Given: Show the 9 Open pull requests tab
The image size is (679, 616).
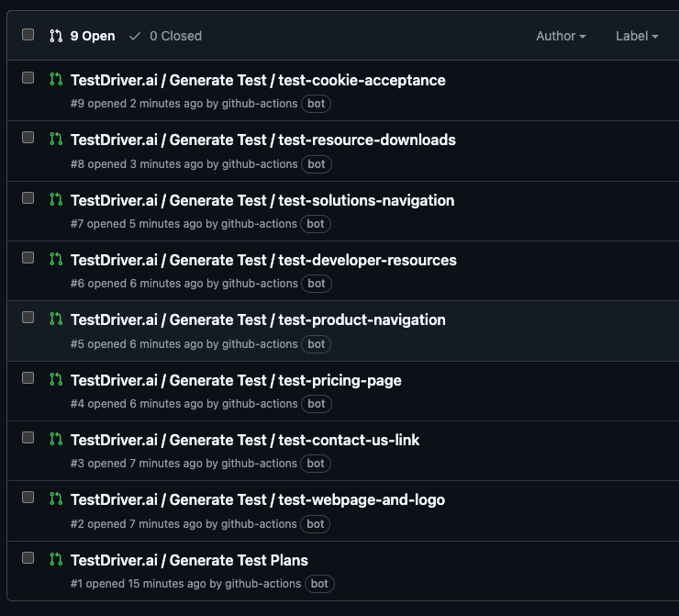Looking at the screenshot, I should click(x=83, y=36).
